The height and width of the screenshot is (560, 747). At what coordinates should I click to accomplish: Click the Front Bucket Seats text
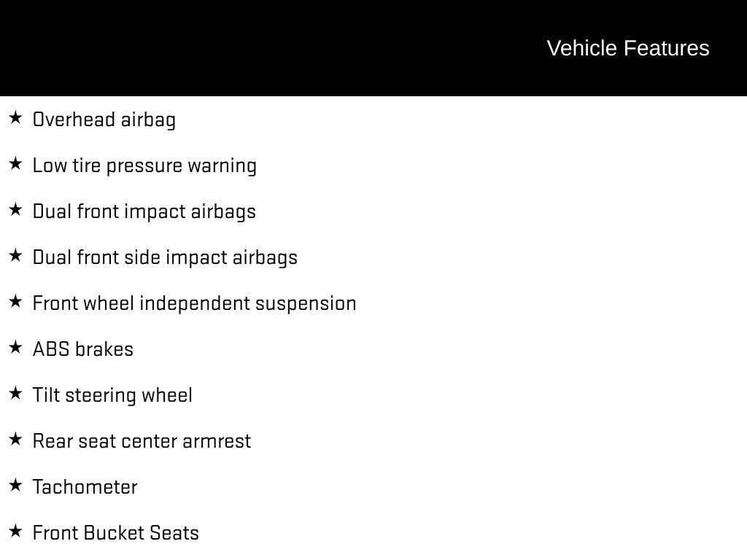(116, 533)
